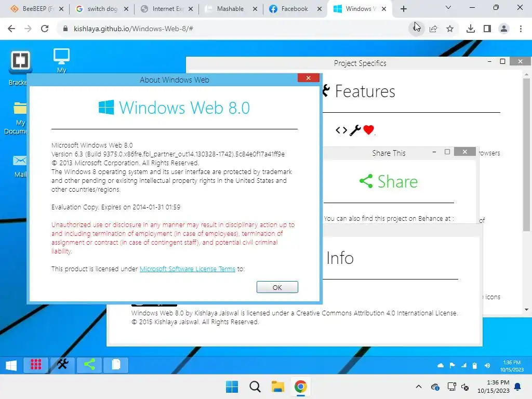Open Windows taskbar Search

point(255,387)
